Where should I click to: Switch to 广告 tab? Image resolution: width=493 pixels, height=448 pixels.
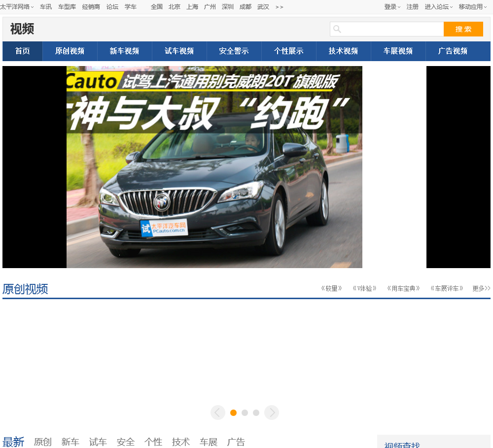coord(236,442)
